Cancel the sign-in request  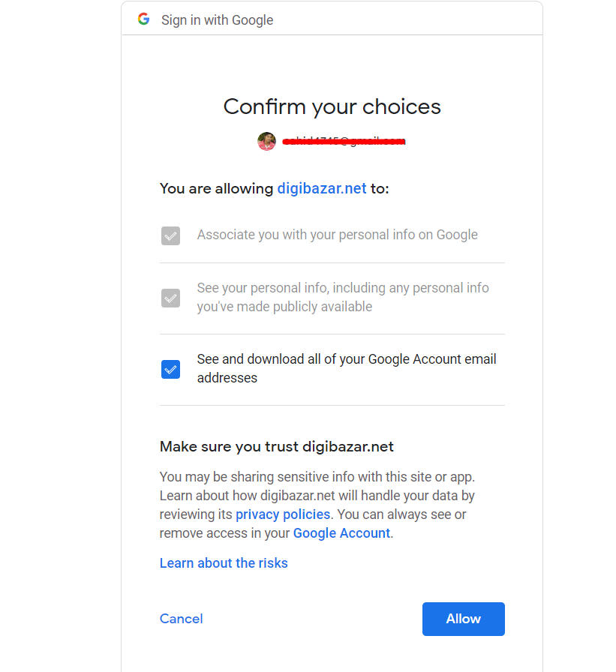(182, 619)
